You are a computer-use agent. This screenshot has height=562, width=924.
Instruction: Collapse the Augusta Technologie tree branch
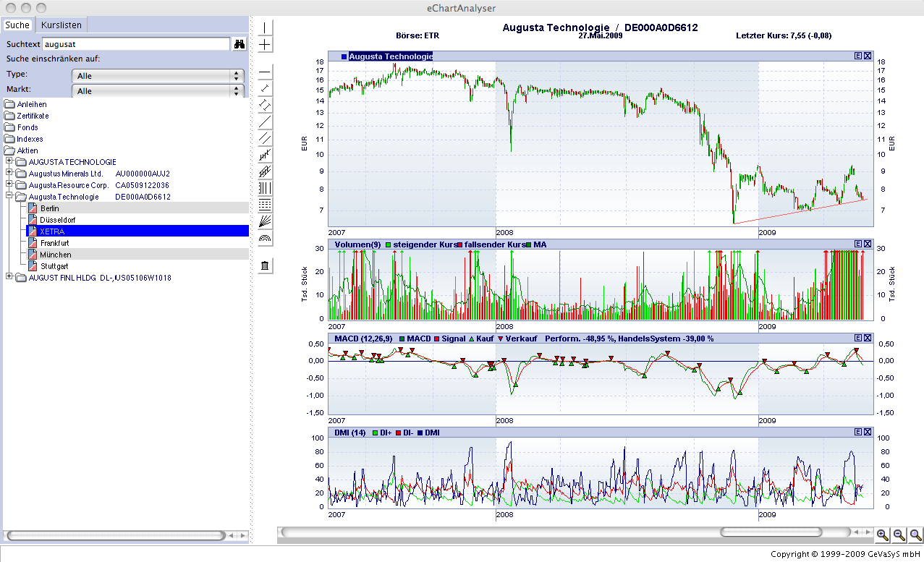click(x=10, y=197)
